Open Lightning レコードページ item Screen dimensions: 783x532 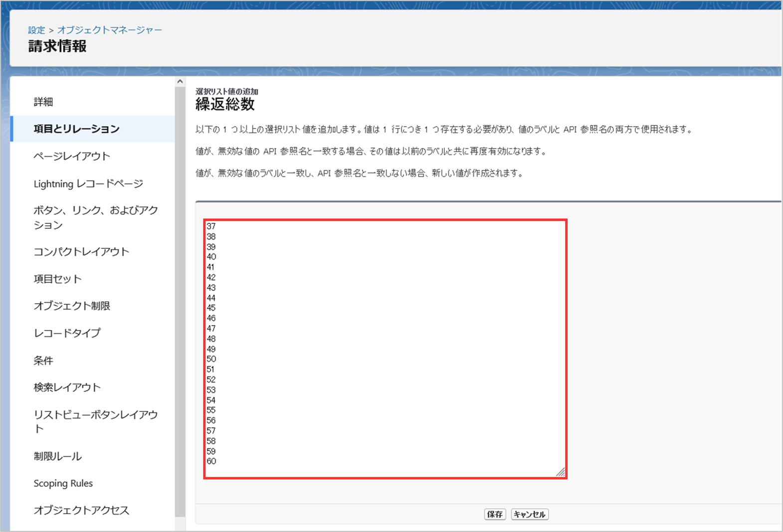(x=88, y=184)
